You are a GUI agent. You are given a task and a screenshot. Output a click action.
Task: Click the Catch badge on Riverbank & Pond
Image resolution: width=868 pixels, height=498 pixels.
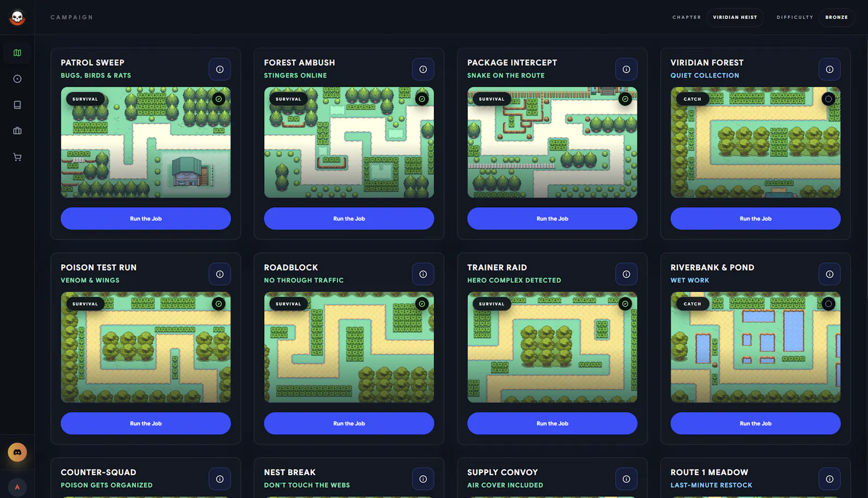point(692,304)
